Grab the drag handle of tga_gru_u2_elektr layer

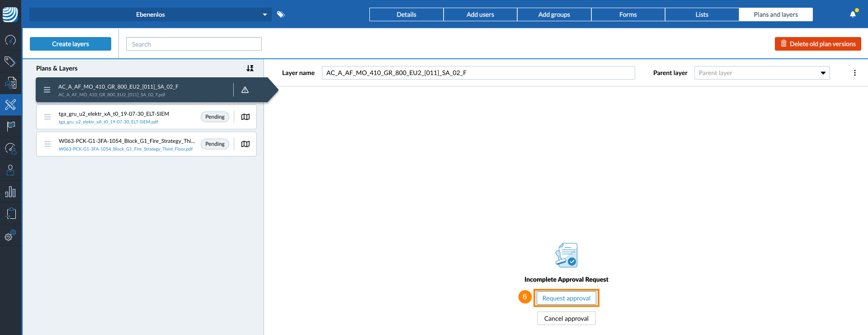point(47,117)
